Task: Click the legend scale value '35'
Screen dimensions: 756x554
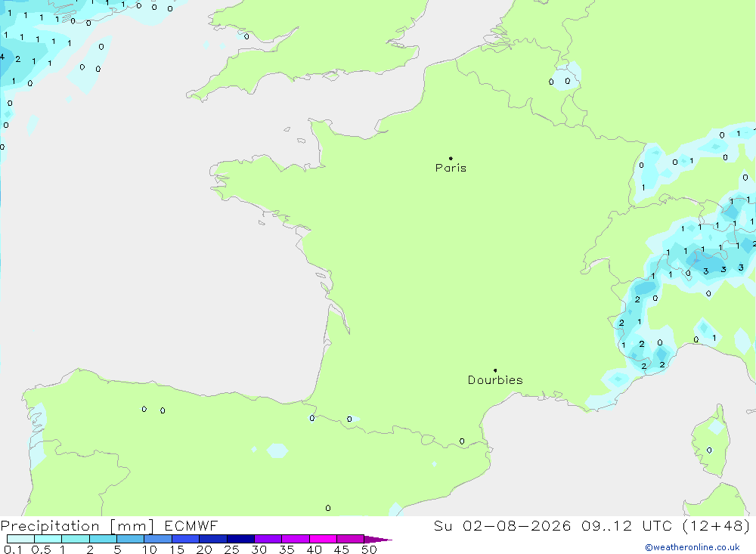Action: pyautogui.click(x=287, y=549)
